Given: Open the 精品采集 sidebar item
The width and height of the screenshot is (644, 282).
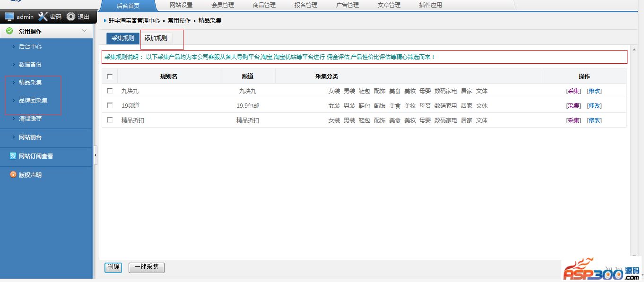Looking at the screenshot, I should [x=30, y=83].
